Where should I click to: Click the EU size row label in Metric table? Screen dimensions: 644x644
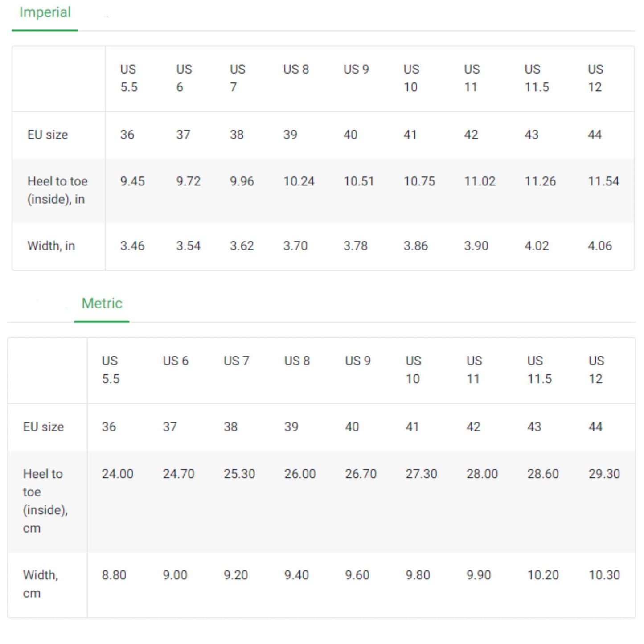point(43,427)
